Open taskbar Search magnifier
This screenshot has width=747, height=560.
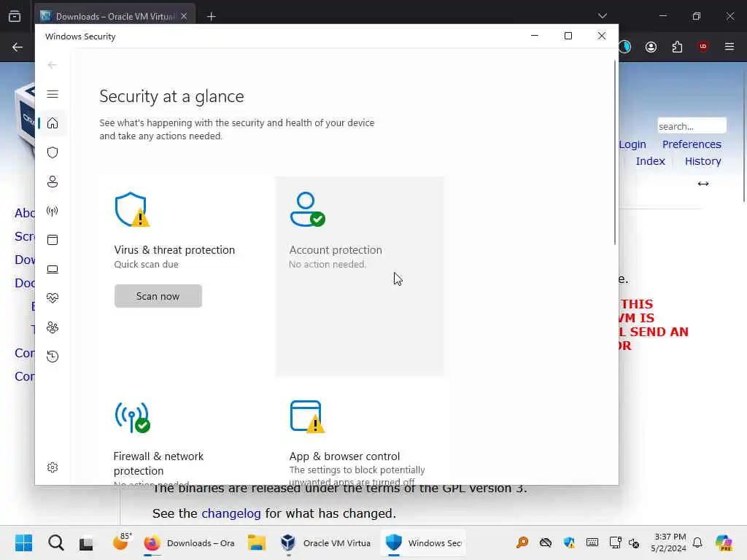click(x=55, y=542)
